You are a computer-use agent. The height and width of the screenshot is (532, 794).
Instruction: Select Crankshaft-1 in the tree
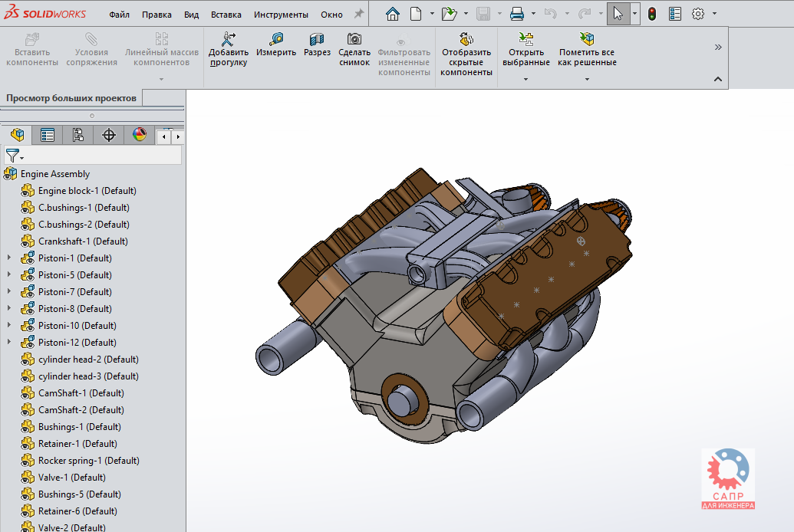click(x=83, y=241)
